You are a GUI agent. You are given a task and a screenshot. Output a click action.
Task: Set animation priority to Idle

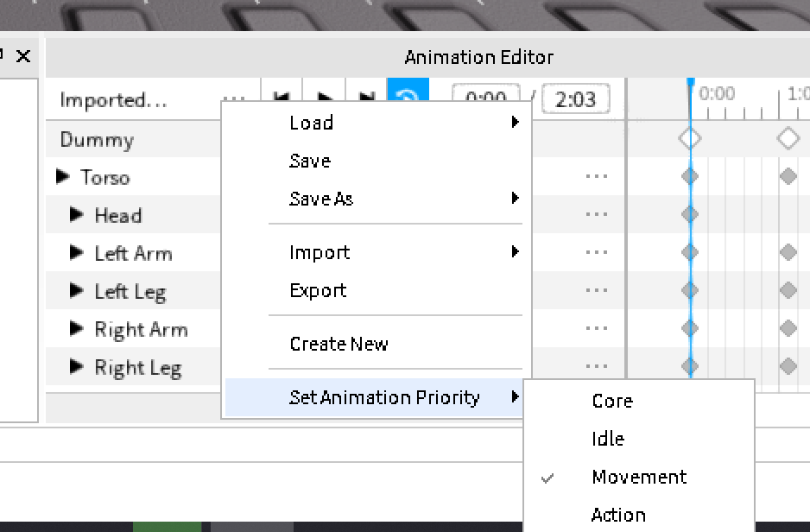pyautogui.click(x=608, y=439)
